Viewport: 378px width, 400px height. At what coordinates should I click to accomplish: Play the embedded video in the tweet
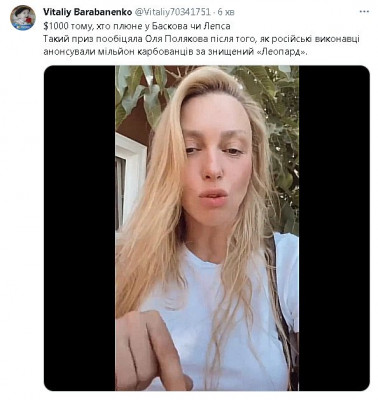(207, 228)
